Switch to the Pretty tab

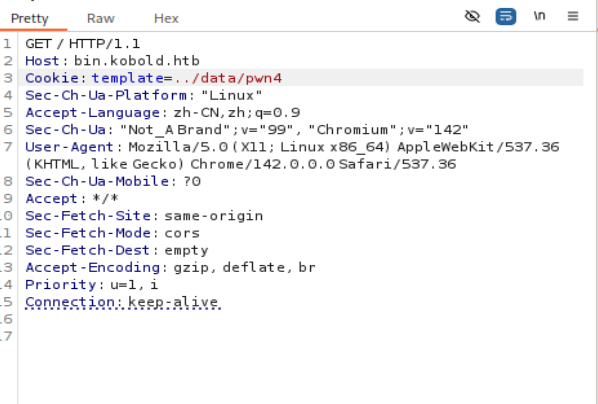(30, 18)
